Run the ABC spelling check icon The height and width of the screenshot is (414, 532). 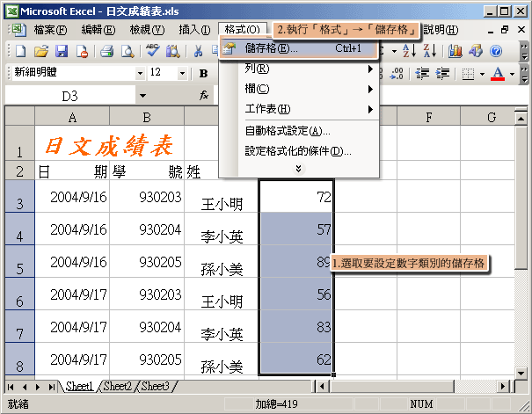pyautogui.click(x=153, y=51)
